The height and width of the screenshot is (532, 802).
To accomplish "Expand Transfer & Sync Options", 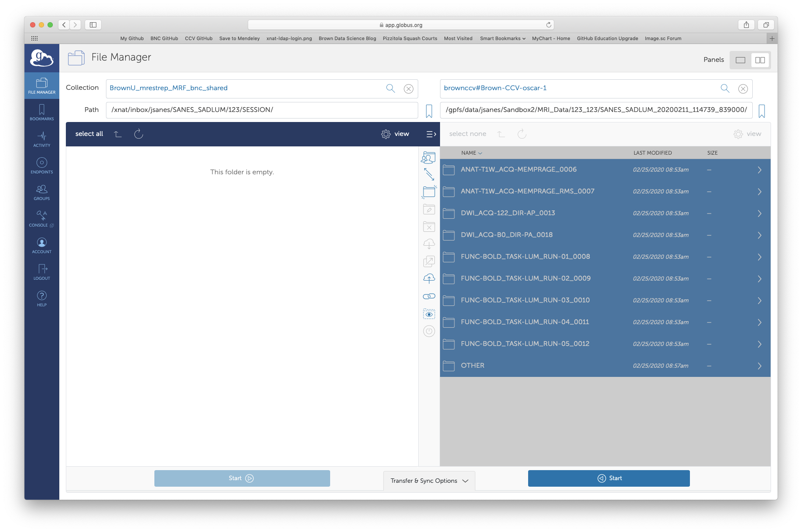I will pos(429,481).
